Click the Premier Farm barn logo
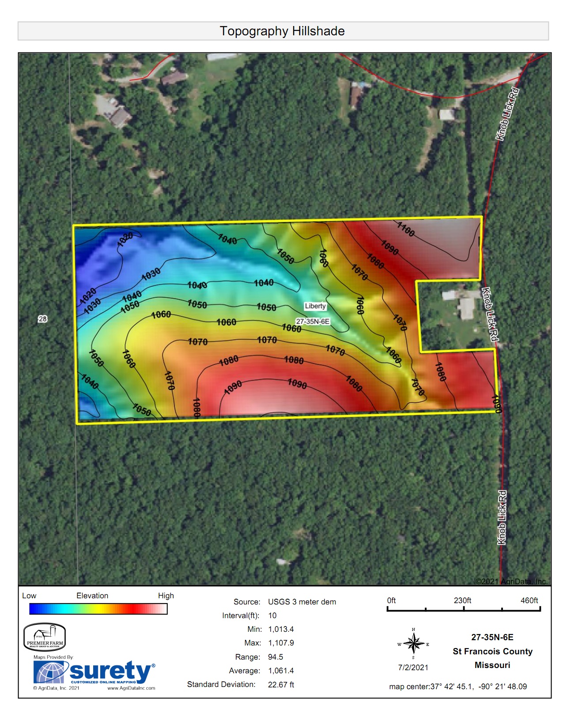Viewport: 563px width, 728px height. coord(44,637)
